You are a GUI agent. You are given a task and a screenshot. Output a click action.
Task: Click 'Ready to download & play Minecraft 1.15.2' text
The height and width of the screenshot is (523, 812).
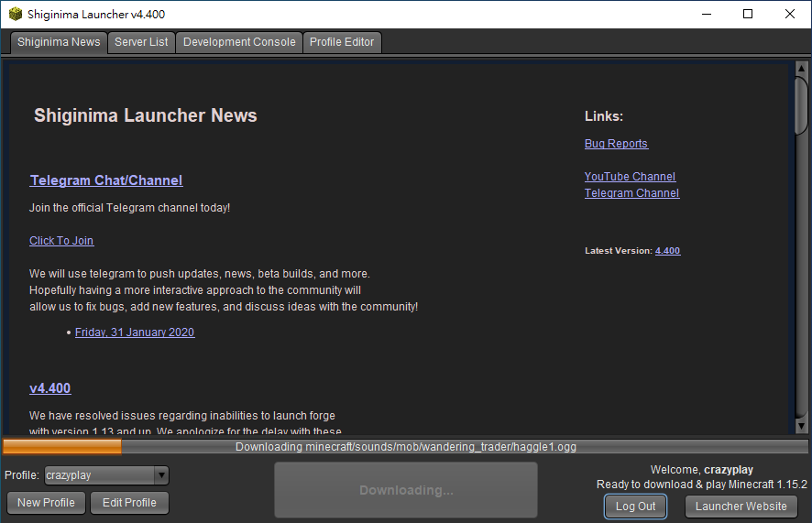click(x=702, y=485)
